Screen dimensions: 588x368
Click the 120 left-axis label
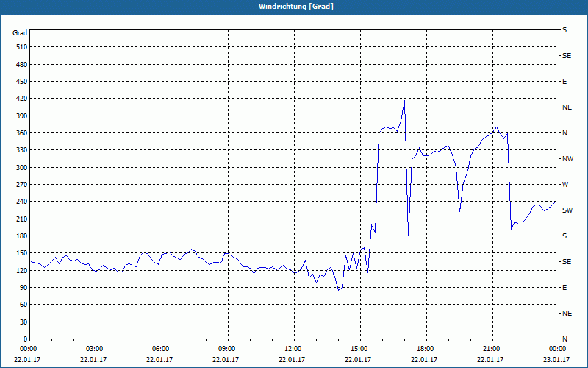[x=22, y=270]
